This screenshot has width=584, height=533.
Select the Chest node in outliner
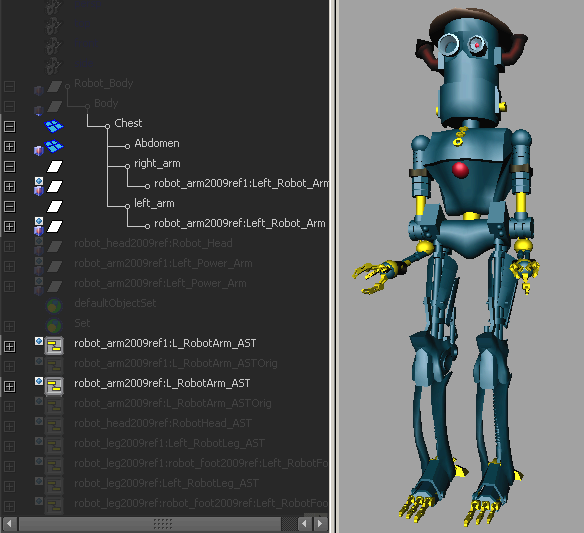click(128, 123)
